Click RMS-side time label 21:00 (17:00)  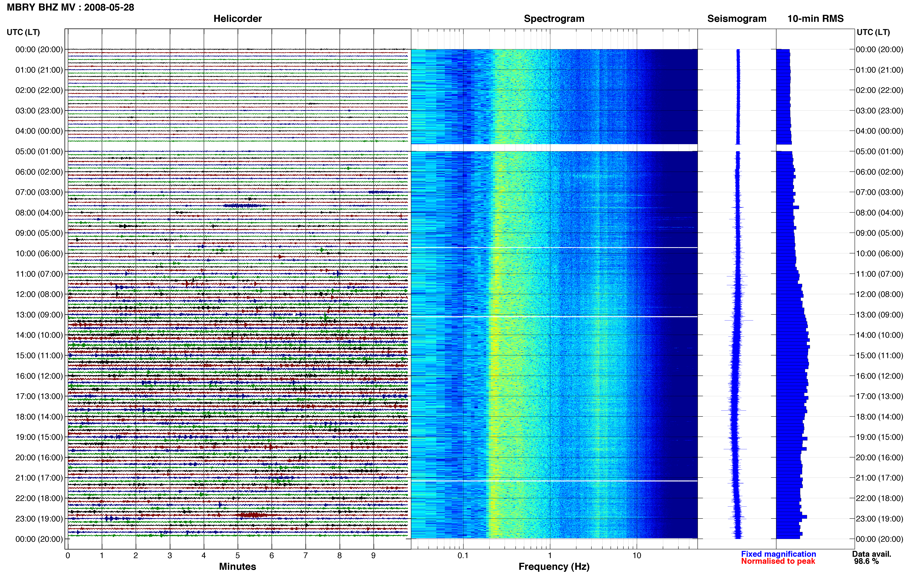click(x=879, y=478)
